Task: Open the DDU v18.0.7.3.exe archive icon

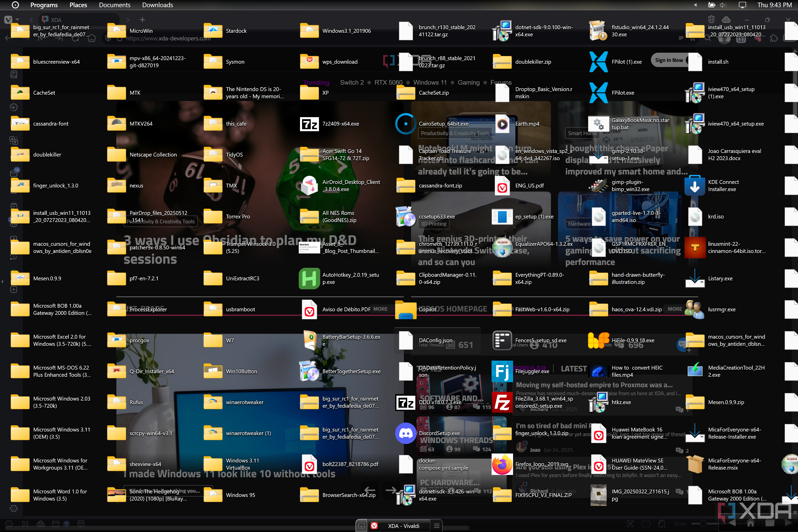Action: point(405,402)
